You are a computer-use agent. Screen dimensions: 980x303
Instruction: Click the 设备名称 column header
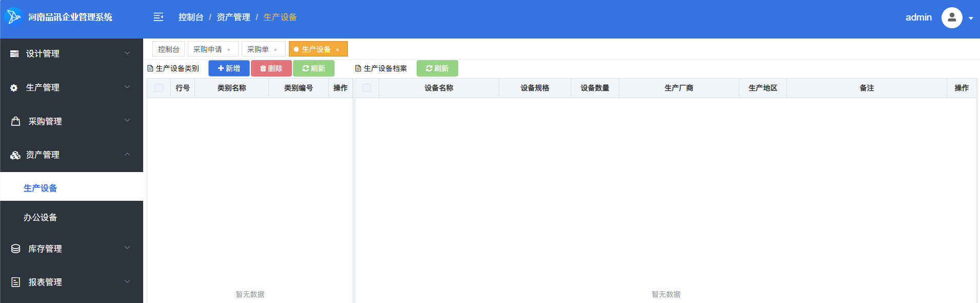[x=439, y=88]
